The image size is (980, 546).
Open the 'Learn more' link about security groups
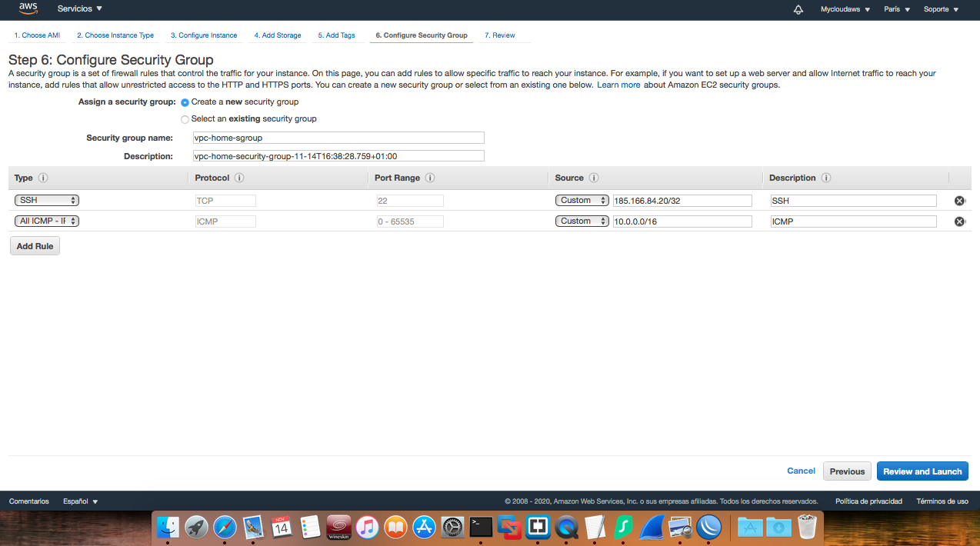point(618,85)
